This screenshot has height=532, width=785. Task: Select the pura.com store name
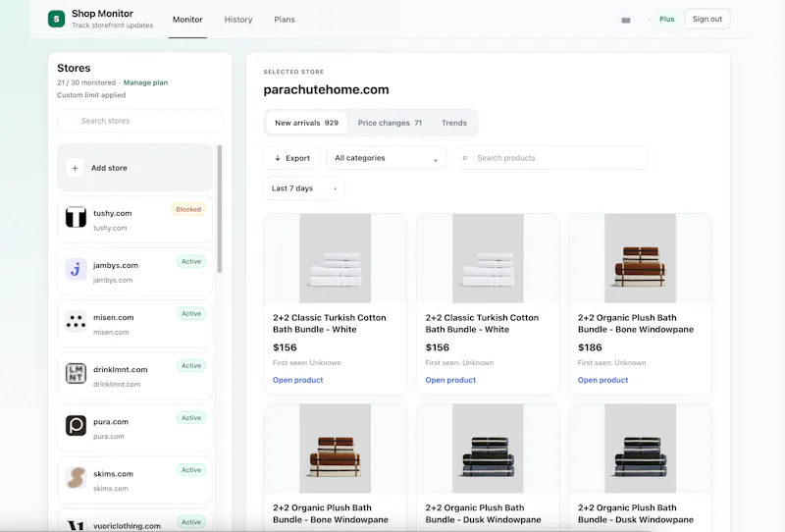[x=111, y=422]
